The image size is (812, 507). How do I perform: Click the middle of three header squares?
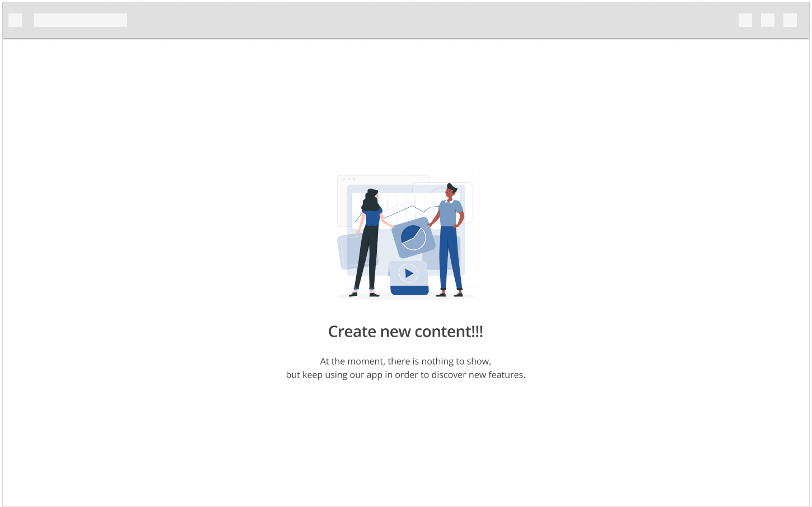pos(768,20)
